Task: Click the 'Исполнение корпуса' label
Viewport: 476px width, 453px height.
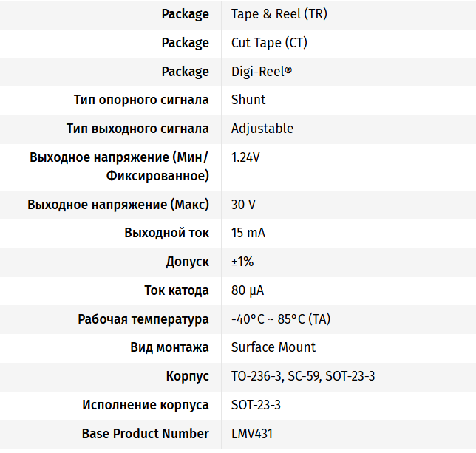Action: [x=146, y=405]
